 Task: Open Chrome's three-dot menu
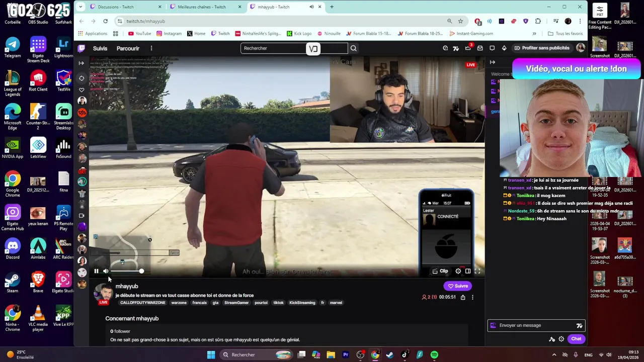click(x=580, y=21)
